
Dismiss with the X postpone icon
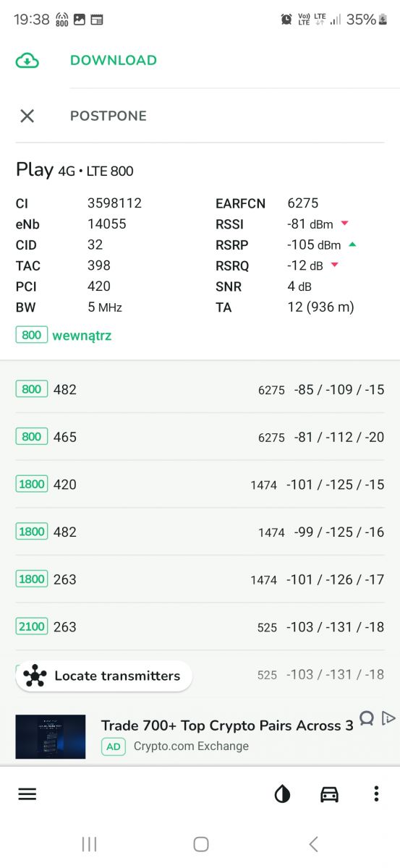coord(27,116)
